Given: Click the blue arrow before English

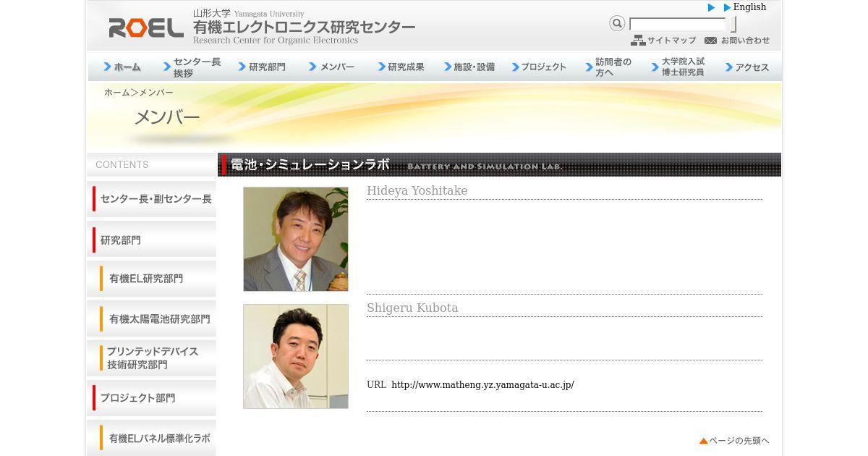Looking at the screenshot, I should pyautogui.click(x=728, y=7).
